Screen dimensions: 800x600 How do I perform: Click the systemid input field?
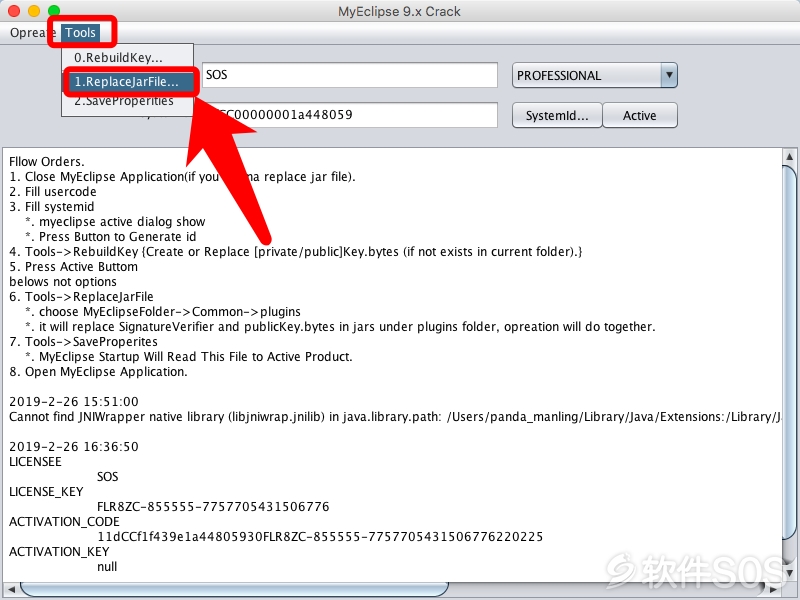coord(349,115)
